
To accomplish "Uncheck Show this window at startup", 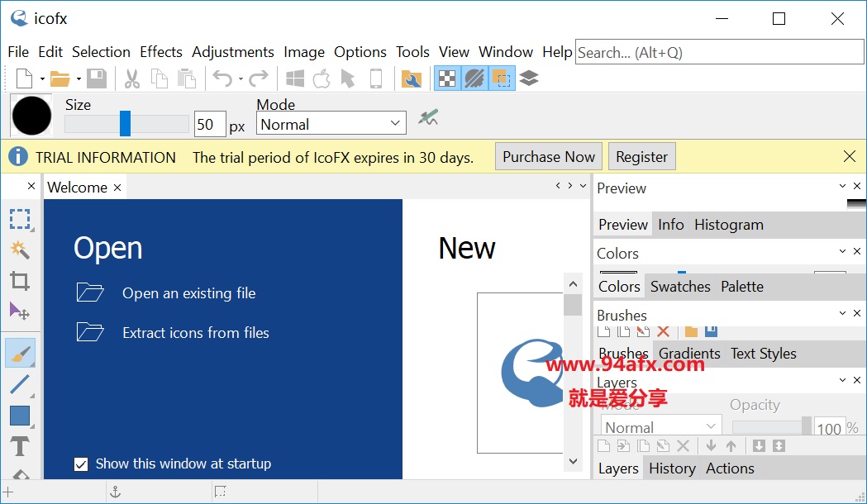I will click(81, 464).
